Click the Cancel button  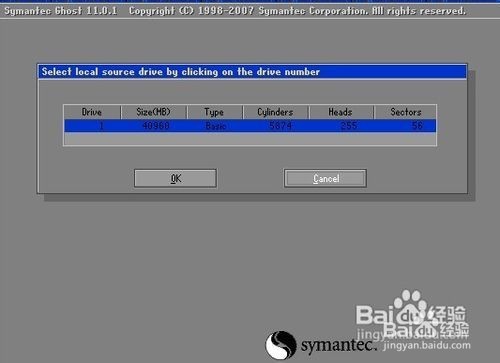325,178
